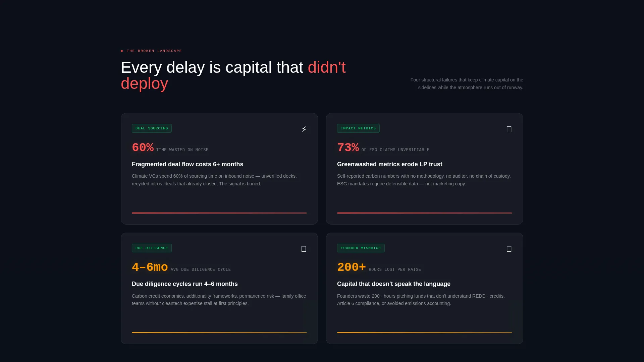Open 'Fragmented deal flow costs 6+ months' heading
The image size is (644, 362).
pos(187,164)
